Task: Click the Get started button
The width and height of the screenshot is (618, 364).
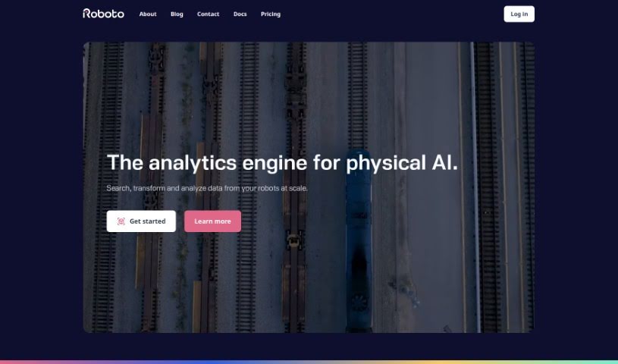Action: tap(141, 221)
